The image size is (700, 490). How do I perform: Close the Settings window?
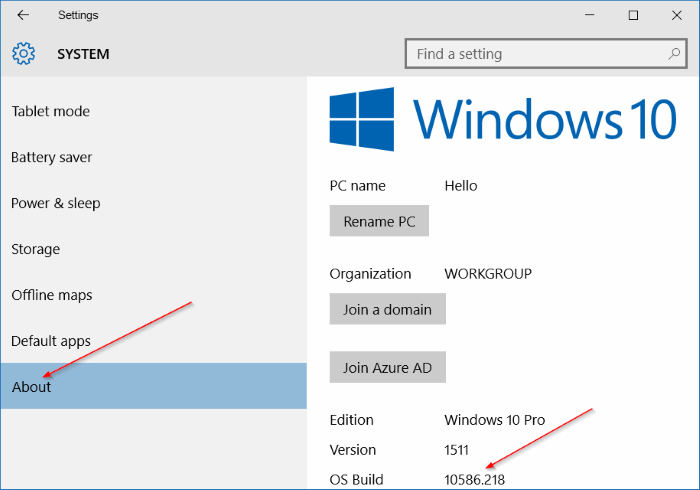pyautogui.click(x=676, y=15)
